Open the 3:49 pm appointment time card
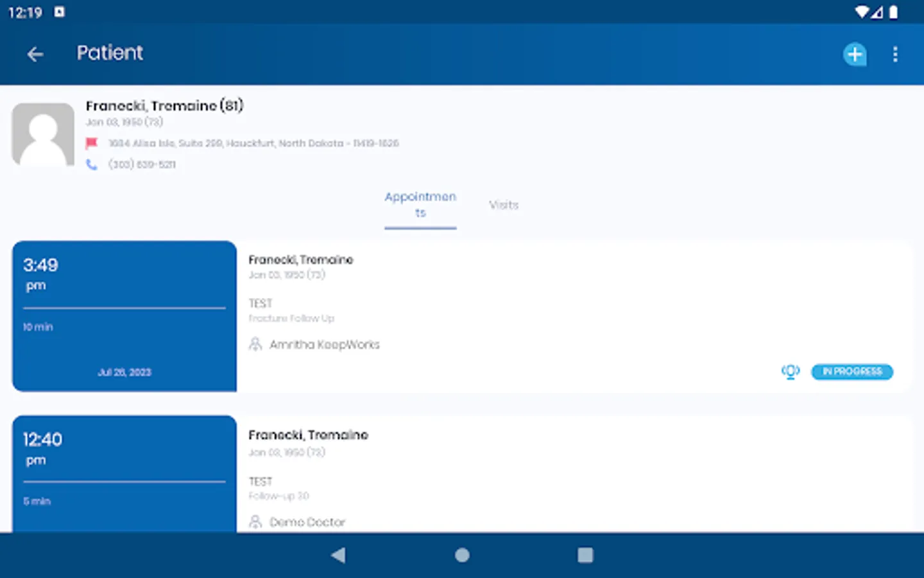The width and height of the screenshot is (924, 578). 124,316
